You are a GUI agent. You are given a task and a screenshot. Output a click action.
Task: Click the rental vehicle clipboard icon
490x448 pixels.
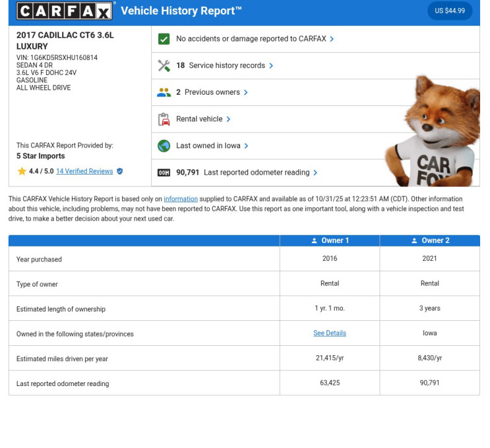[164, 119]
